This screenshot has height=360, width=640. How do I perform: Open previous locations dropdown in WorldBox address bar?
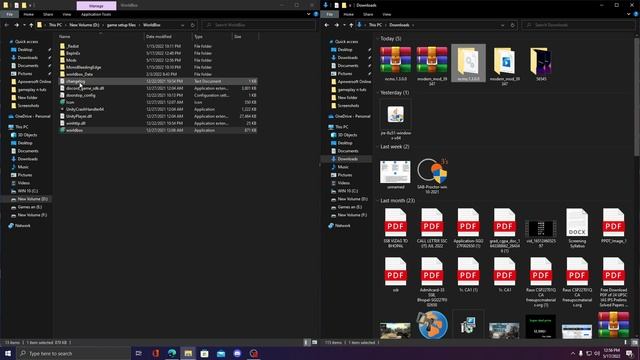click(x=182, y=25)
